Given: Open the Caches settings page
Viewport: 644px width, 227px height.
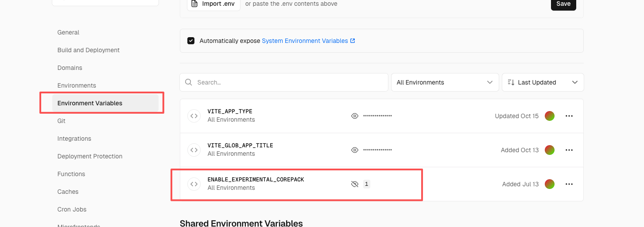Looking at the screenshot, I should 68,192.
